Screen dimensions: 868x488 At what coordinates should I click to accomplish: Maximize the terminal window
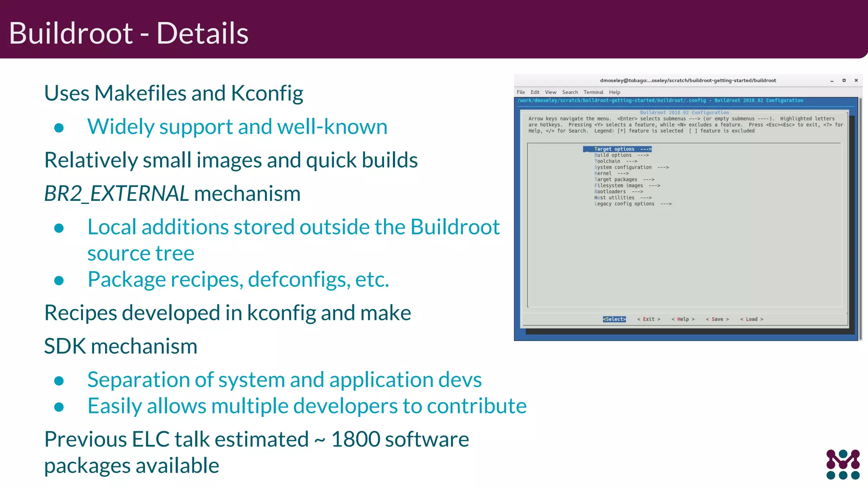[x=844, y=80]
